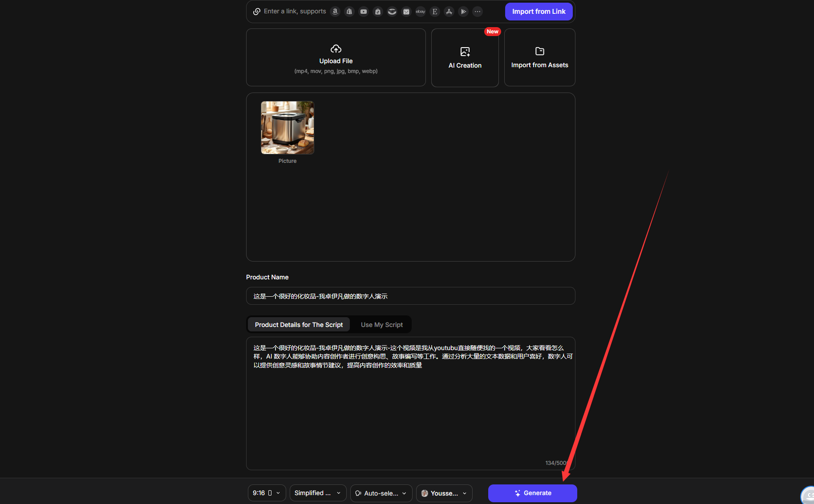Screen dimensions: 814x504
Task: Open the AI Creation card
Action: pos(465,58)
